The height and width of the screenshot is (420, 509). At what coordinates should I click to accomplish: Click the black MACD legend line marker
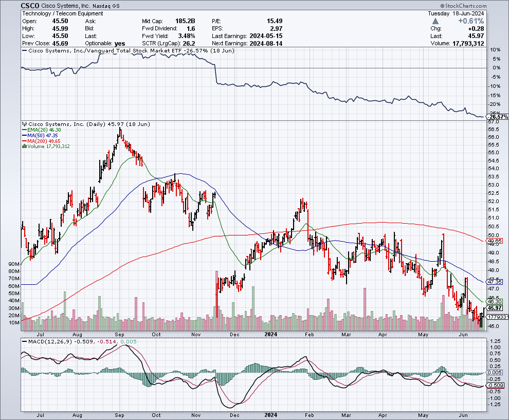24,342
